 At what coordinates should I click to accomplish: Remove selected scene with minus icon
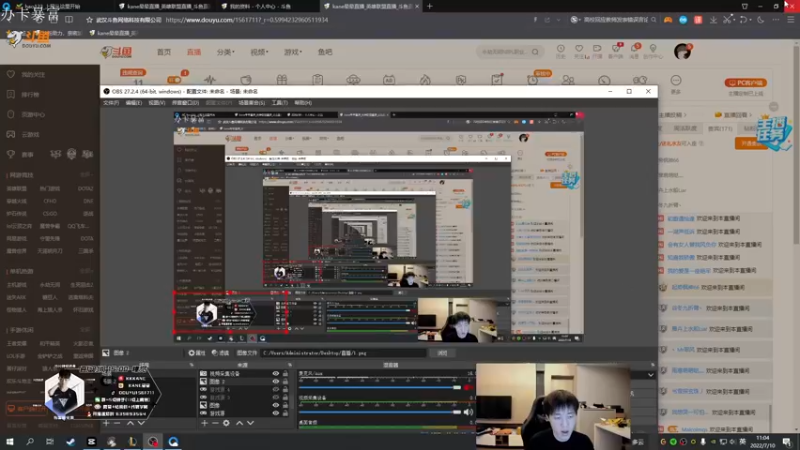point(117,423)
